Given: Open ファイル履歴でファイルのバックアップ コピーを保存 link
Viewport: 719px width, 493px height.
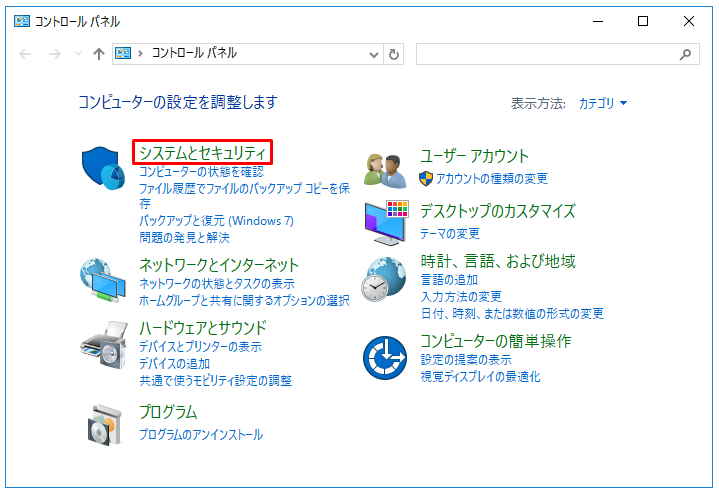Looking at the screenshot, I should [x=244, y=195].
